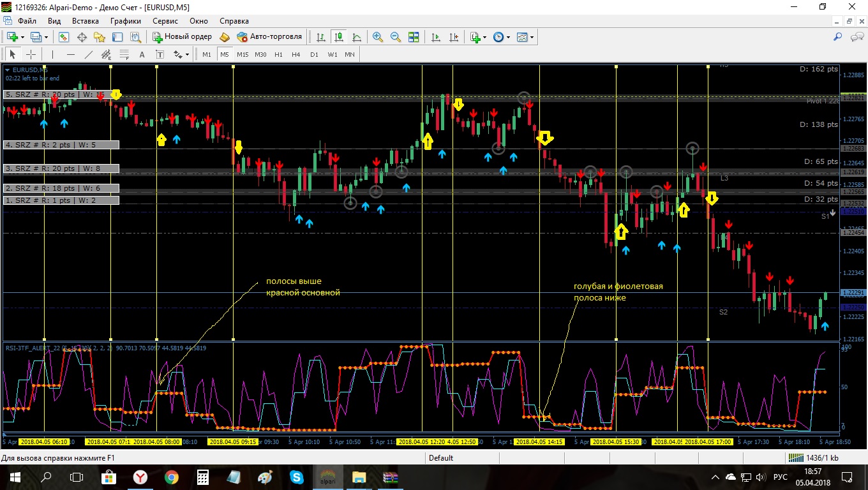Toggle the Авто-торговля button
This screenshot has width=868, height=490.
click(x=269, y=37)
